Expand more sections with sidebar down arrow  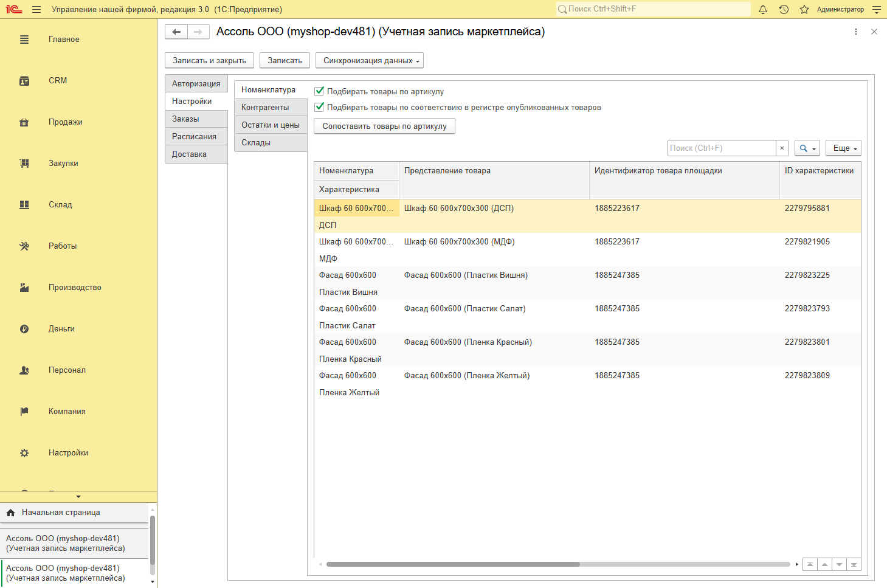click(78, 497)
